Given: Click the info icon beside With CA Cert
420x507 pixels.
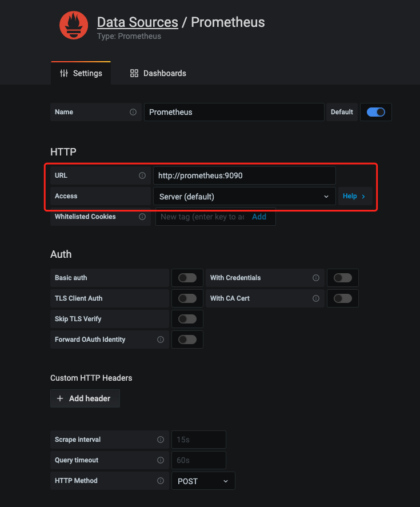Looking at the screenshot, I should tap(316, 298).
